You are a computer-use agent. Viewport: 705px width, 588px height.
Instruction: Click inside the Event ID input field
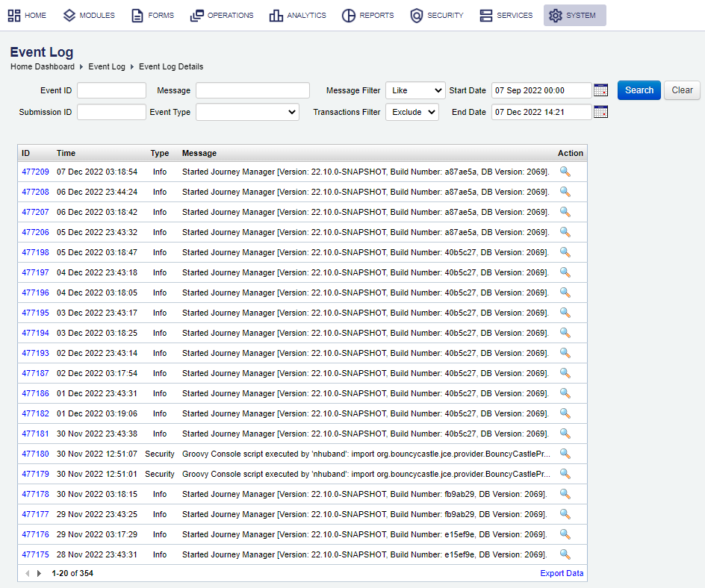111,90
